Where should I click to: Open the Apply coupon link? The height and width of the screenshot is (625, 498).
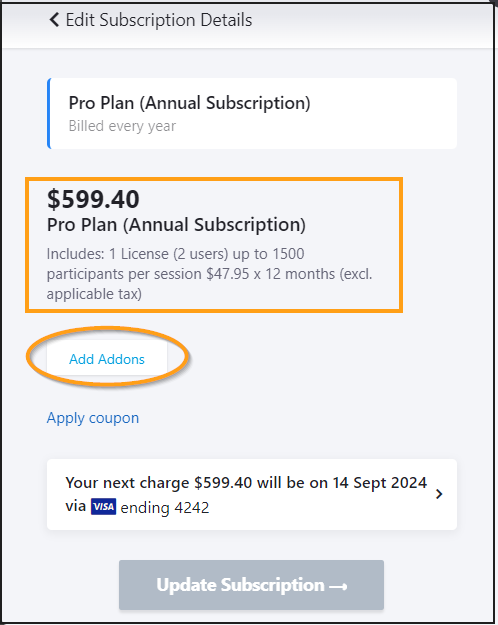click(93, 418)
